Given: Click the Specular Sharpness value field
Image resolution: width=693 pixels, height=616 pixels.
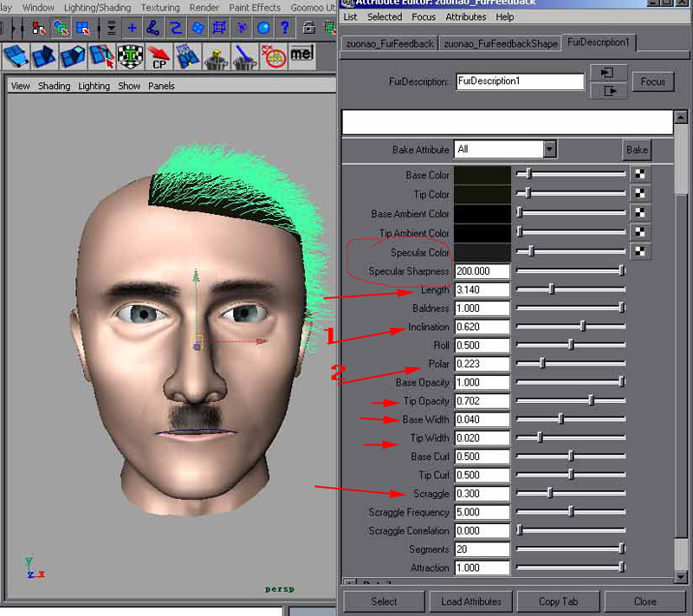Looking at the screenshot, I should coord(483,271).
